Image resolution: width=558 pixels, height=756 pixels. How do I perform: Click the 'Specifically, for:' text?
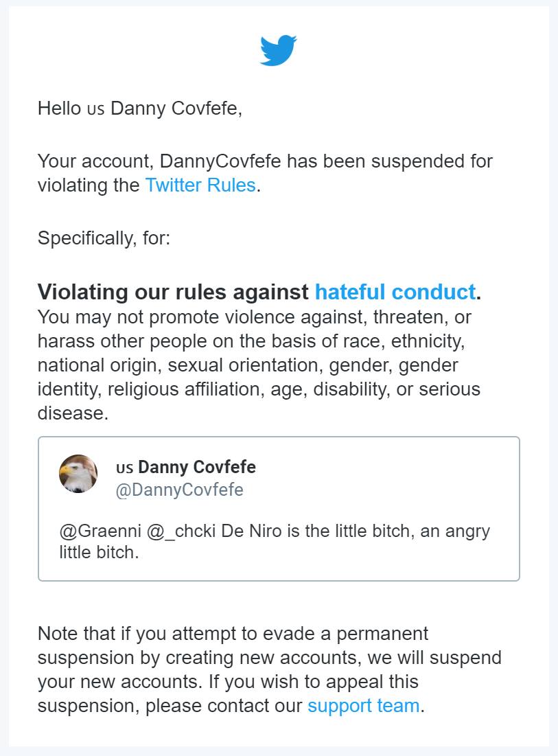tap(104, 238)
